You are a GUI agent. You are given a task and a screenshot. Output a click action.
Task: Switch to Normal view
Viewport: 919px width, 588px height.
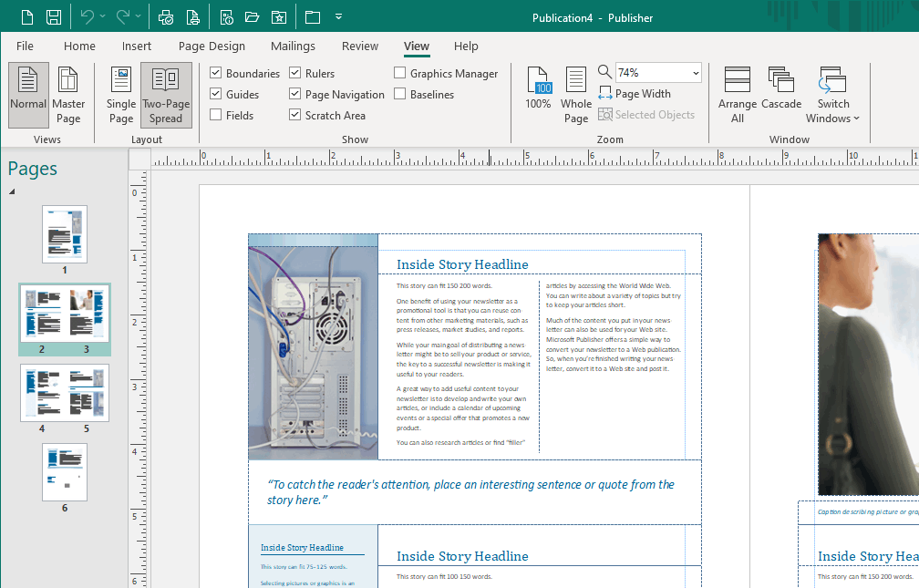(27, 94)
